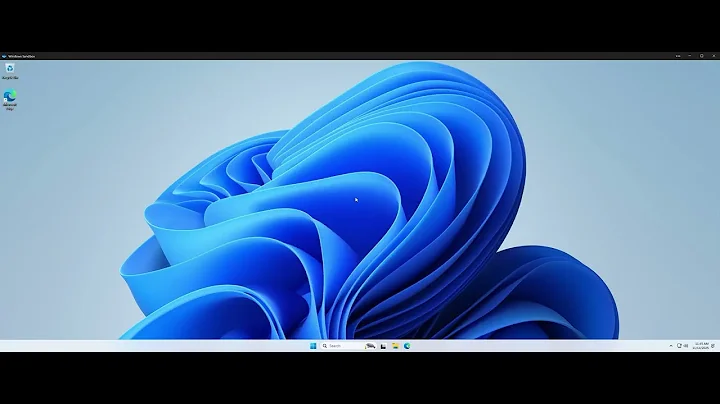This screenshot has width=720, height=404.
Task: Focus the taskbar Search box
Action: (348, 346)
